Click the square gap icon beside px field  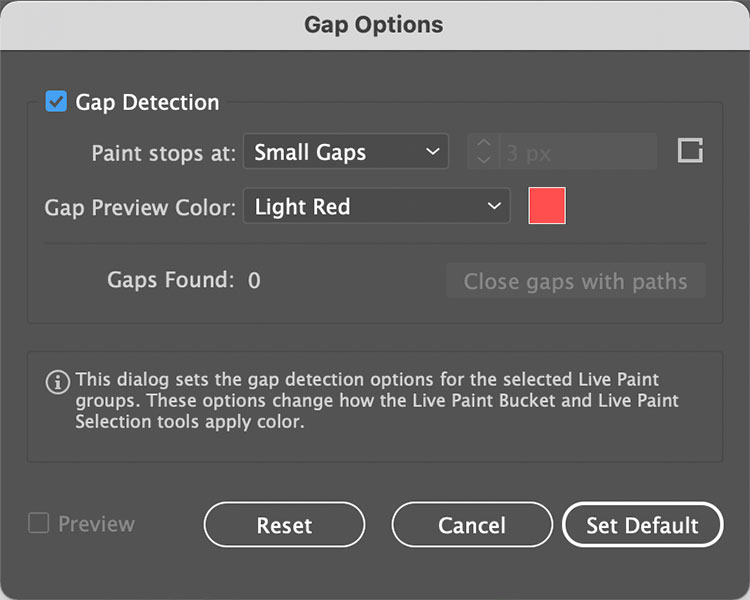(x=690, y=151)
